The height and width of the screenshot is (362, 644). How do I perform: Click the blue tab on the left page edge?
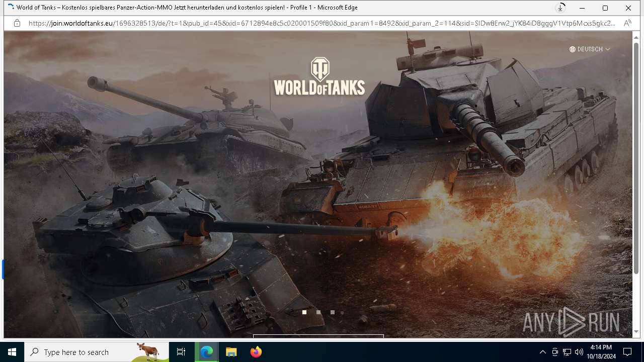pos(3,269)
